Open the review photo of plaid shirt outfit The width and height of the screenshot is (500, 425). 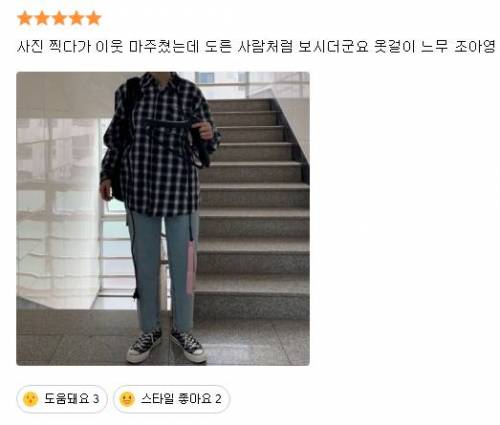[163, 219]
